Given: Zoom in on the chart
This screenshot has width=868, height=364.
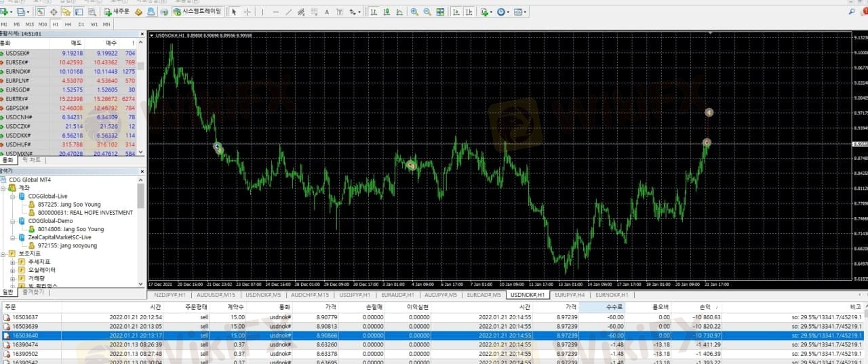Looking at the screenshot, I should coord(414,12).
